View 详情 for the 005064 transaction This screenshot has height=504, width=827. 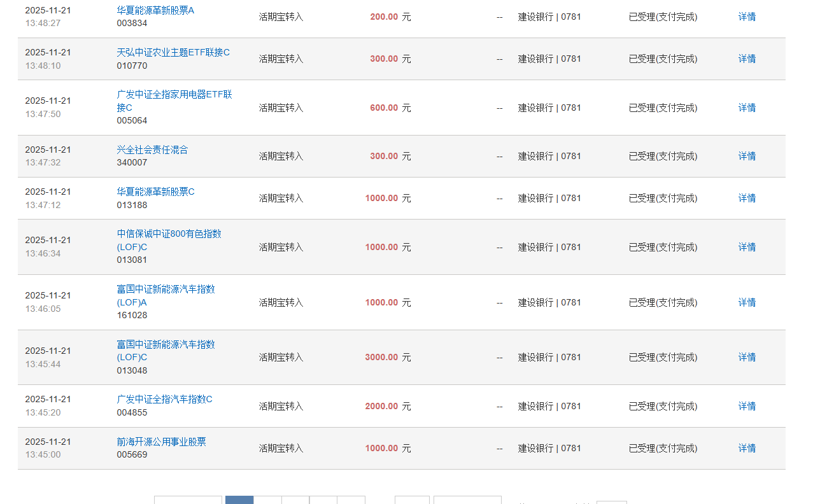[x=747, y=108]
